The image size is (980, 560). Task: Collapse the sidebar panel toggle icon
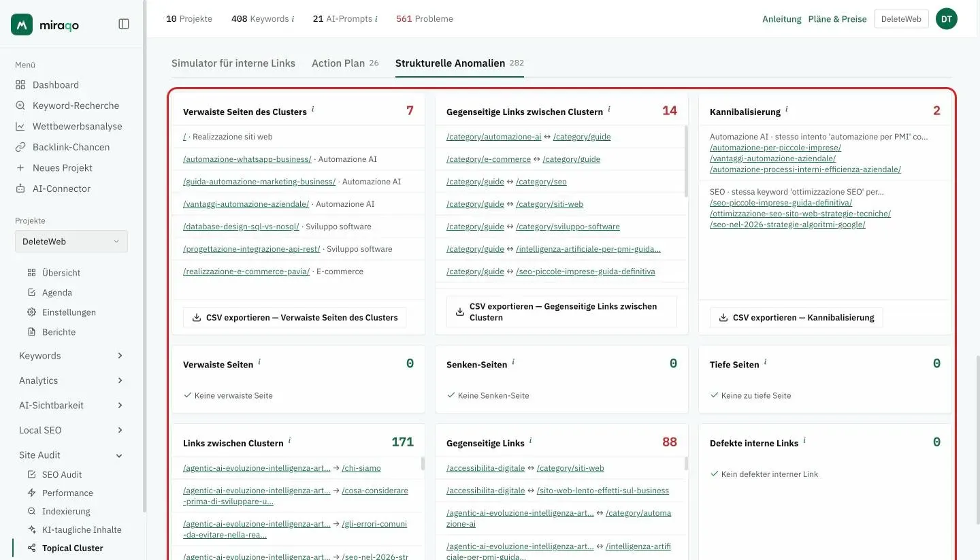coord(124,24)
